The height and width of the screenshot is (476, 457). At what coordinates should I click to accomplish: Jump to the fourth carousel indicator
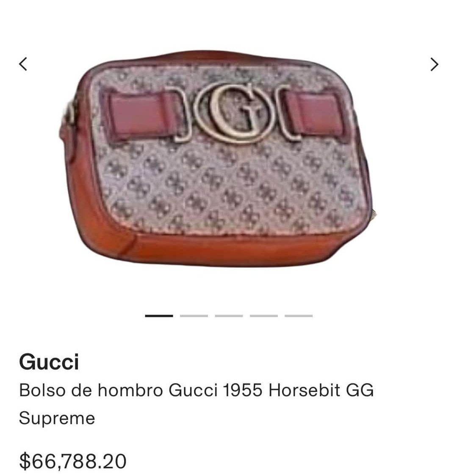pyautogui.click(x=264, y=316)
